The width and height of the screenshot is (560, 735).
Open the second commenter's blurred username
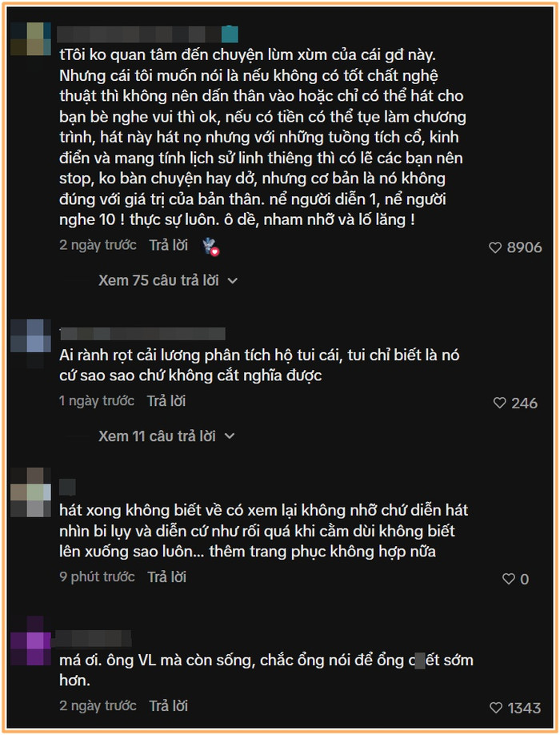tap(142, 334)
